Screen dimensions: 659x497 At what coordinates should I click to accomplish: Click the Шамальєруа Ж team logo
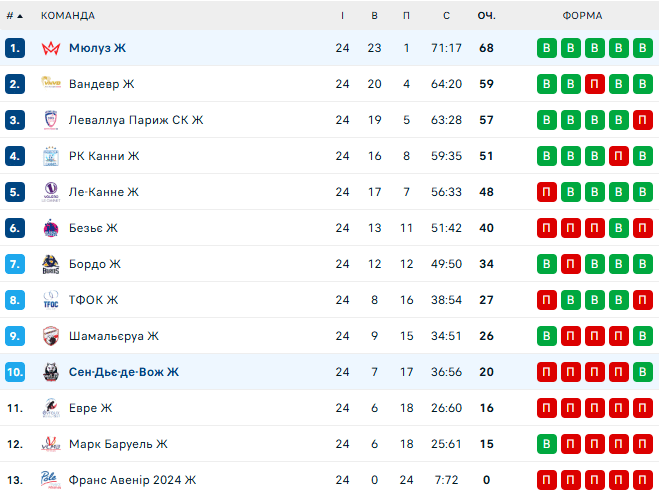tap(51, 336)
